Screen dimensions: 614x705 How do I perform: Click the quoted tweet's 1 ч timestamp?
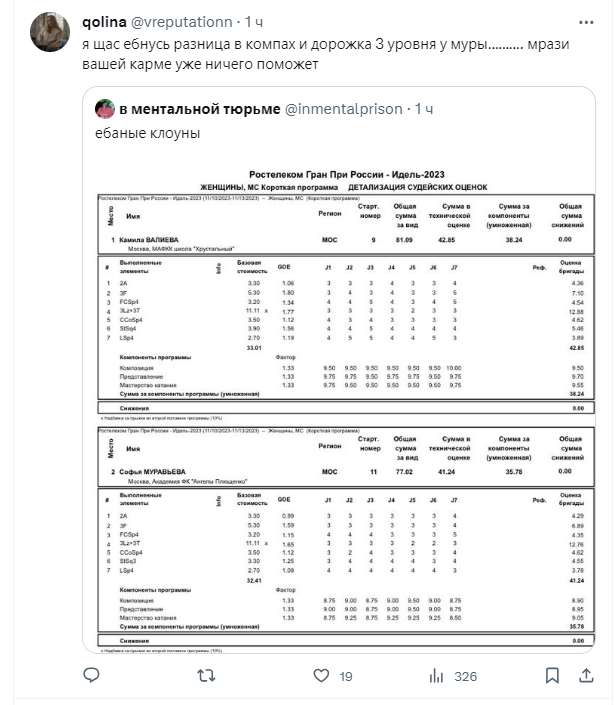[424, 108]
